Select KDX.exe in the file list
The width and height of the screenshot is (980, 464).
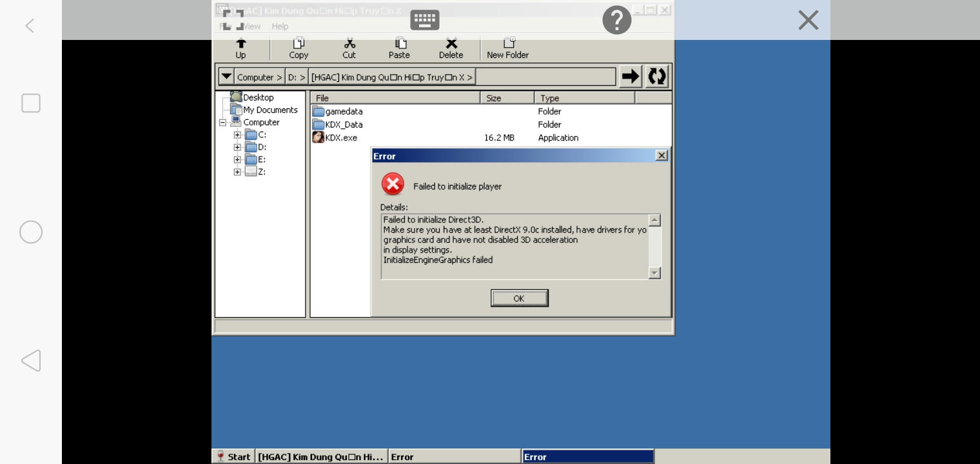340,138
